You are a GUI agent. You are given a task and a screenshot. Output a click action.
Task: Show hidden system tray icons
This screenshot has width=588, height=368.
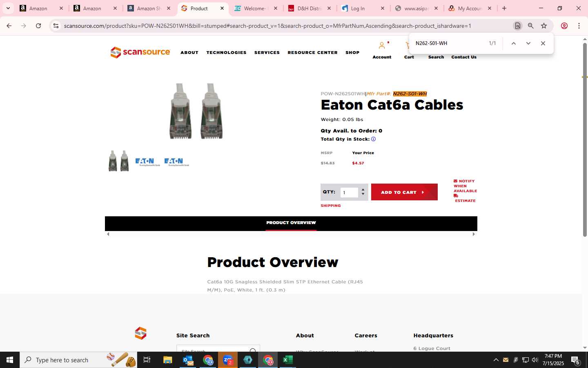point(496,360)
